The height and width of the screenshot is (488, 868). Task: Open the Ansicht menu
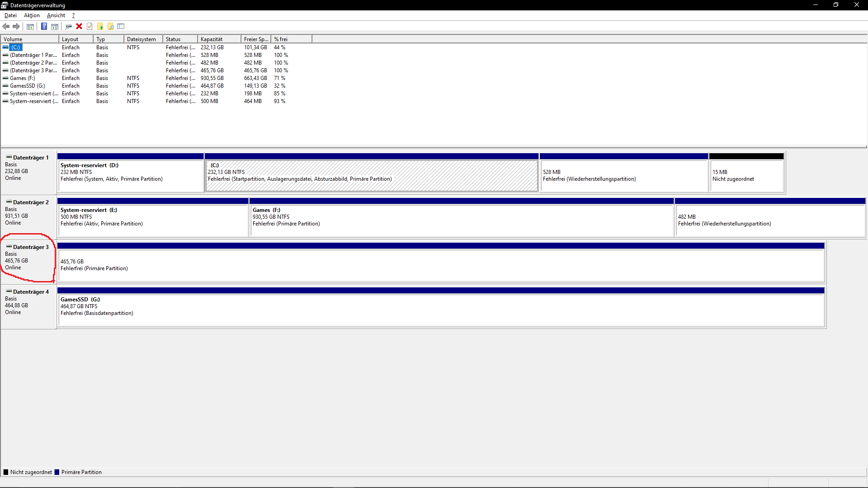56,15
